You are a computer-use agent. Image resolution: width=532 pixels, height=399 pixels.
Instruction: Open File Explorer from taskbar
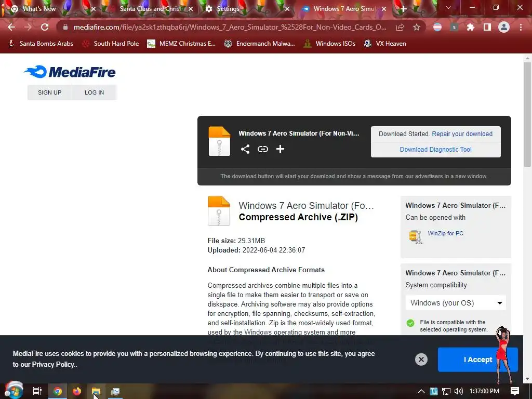96,391
